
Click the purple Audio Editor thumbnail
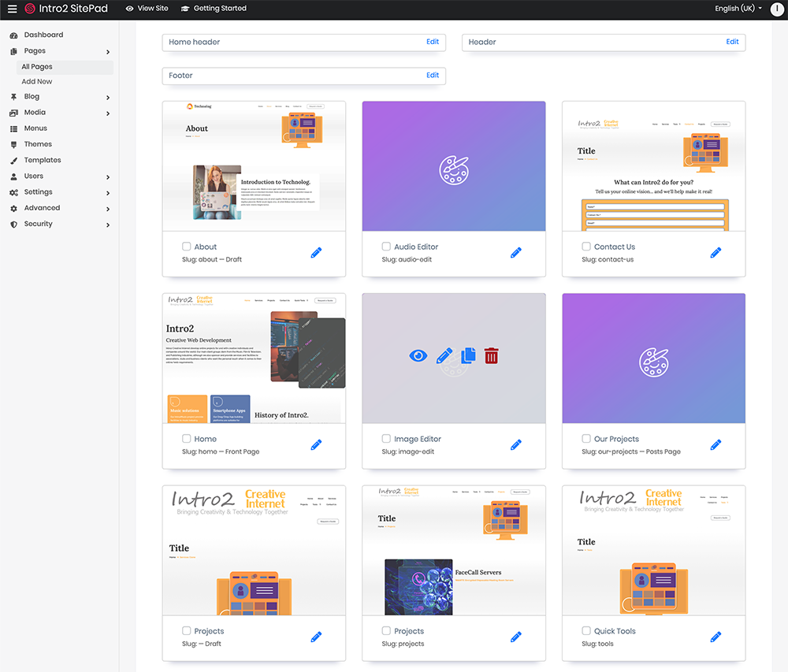pyautogui.click(x=454, y=166)
